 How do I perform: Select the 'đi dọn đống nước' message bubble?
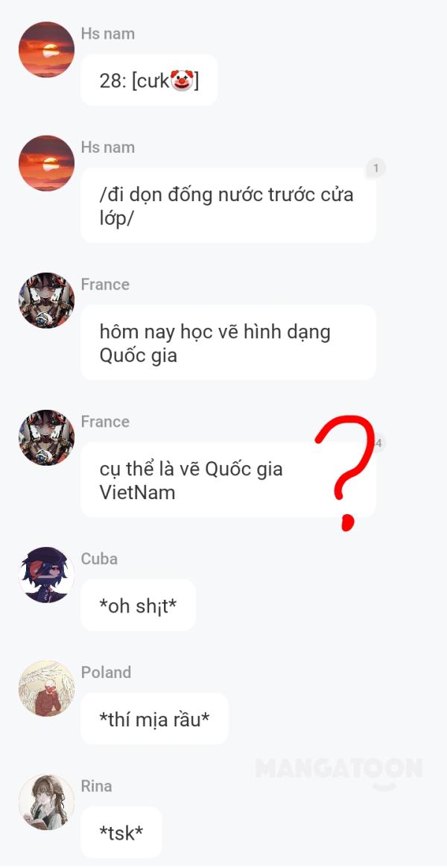coord(229,206)
